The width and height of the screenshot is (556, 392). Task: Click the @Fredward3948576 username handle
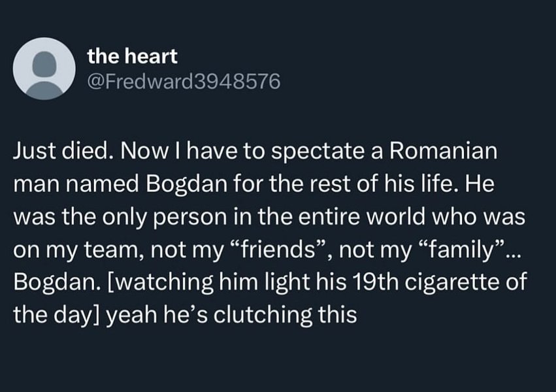pyautogui.click(x=184, y=82)
